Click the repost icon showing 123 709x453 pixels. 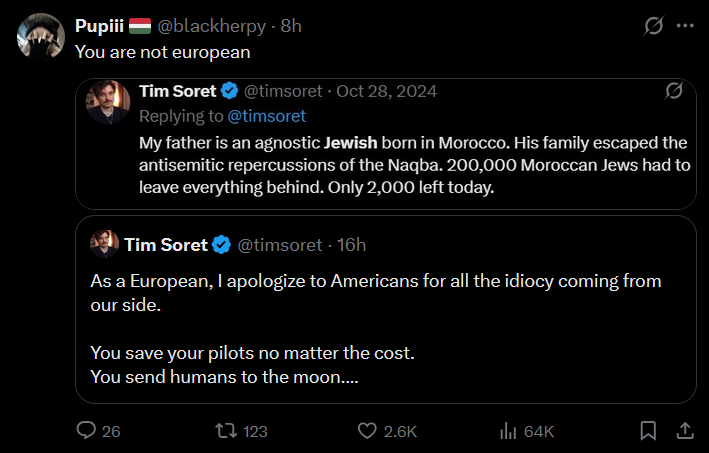click(226, 430)
